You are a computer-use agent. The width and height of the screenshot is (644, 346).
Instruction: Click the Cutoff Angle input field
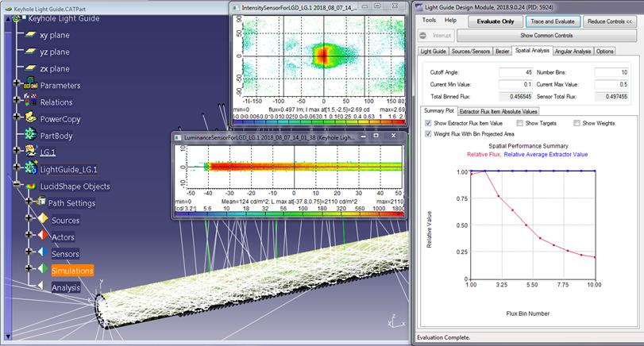tap(516, 72)
